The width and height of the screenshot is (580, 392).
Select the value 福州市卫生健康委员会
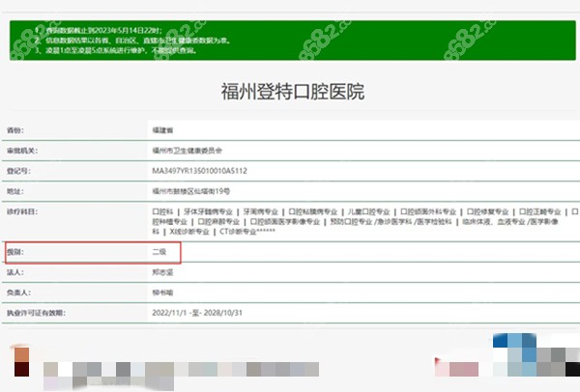[x=188, y=151]
